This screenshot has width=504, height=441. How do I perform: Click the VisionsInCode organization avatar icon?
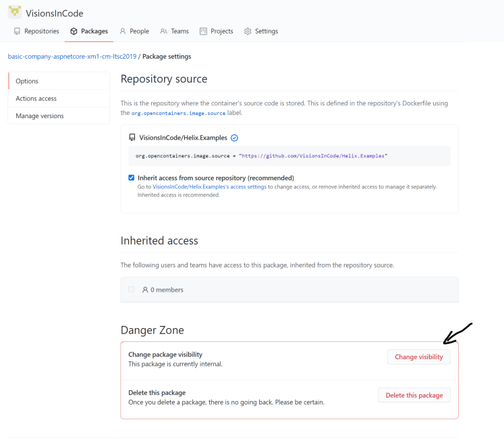14,12
